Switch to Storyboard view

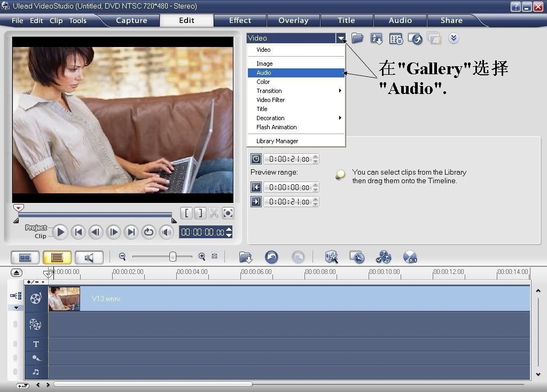tap(25, 257)
